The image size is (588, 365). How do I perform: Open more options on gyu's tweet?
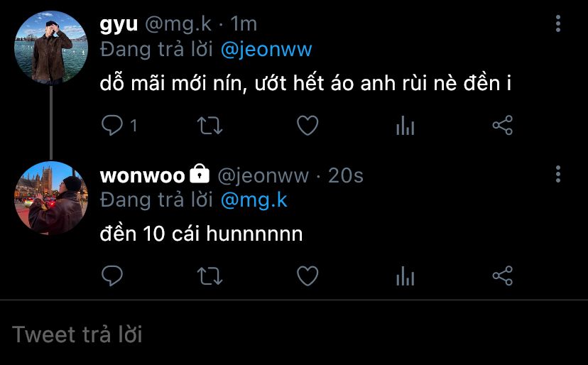pos(558,24)
